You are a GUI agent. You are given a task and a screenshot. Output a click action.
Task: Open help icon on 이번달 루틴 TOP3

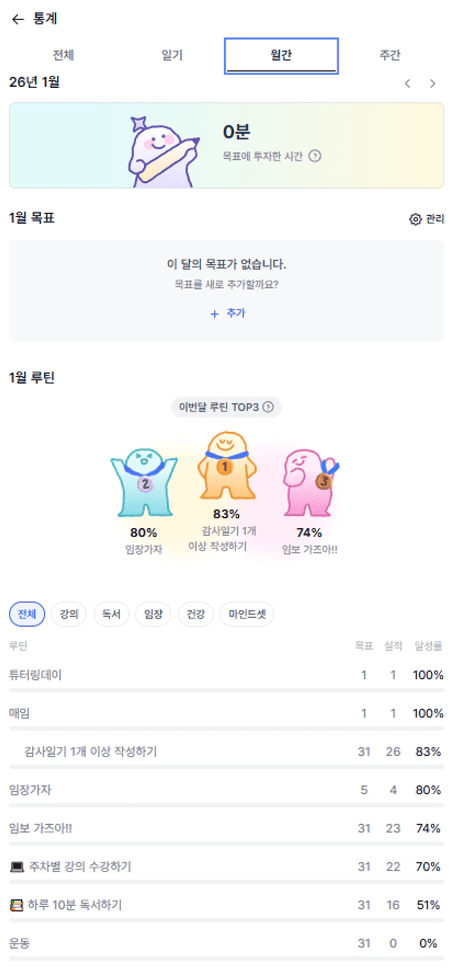pyautogui.click(x=269, y=407)
